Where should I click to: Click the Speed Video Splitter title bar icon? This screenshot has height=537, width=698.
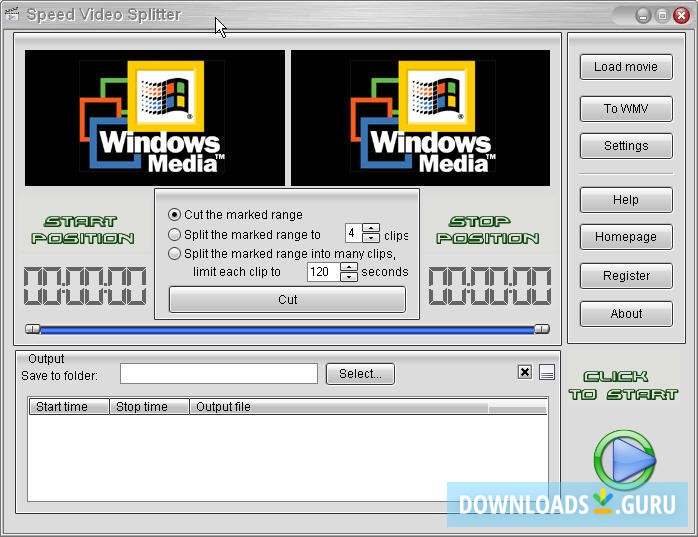[12, 14]
